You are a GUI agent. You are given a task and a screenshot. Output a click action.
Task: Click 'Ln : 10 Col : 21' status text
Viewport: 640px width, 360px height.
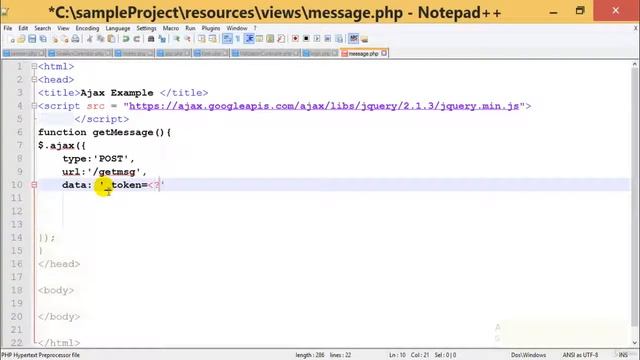[409, 355]
